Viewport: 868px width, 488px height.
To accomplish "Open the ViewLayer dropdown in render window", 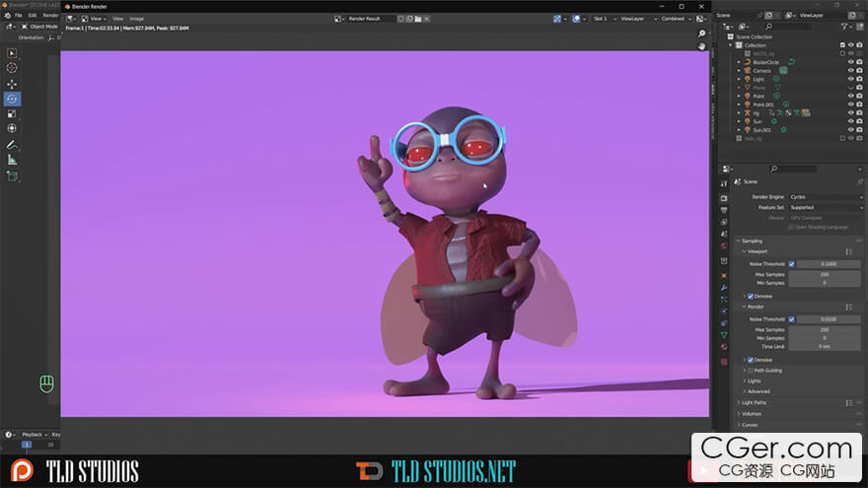I will (638, 19).
